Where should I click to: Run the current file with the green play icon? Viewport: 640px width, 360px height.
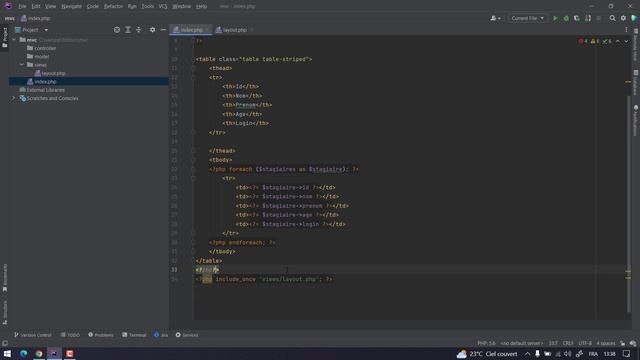coord(555,18)
